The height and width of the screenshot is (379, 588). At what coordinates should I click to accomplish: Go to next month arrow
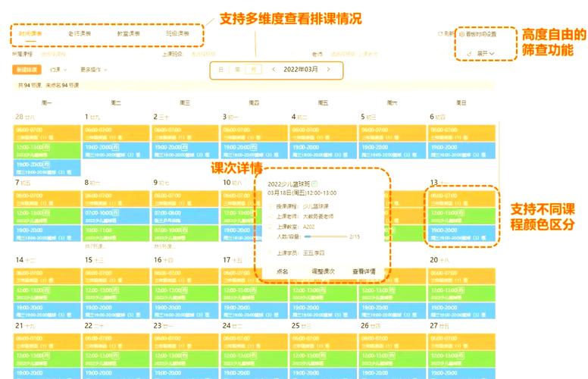tap(329, 70)
